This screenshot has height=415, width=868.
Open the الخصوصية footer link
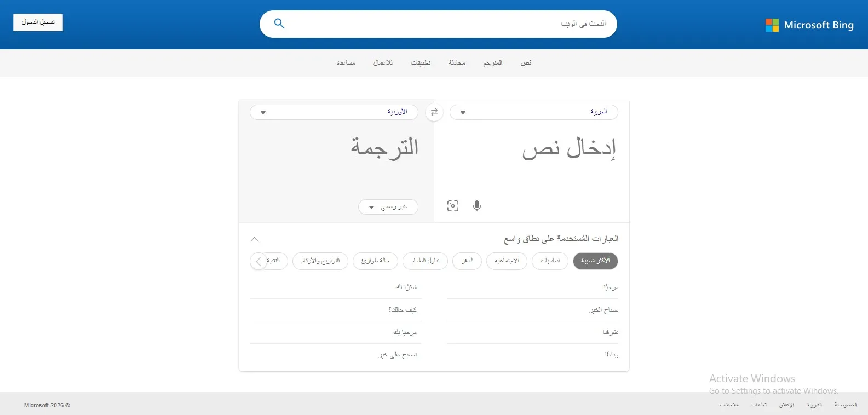846,405
